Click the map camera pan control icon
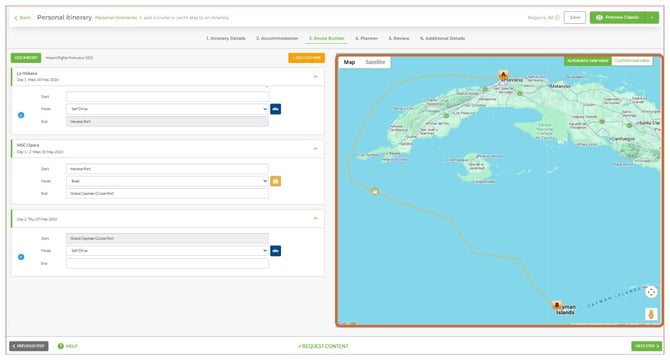Viewport: 670px width, 361px height. (x=651, y=292)
